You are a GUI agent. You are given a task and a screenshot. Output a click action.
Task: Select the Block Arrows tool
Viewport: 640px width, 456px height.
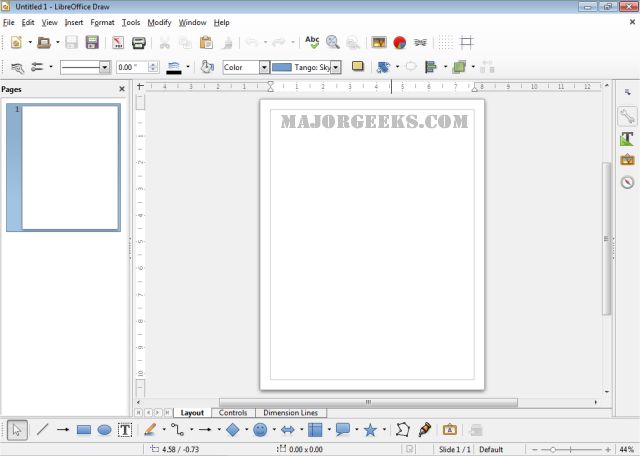(x=288, y=429)
